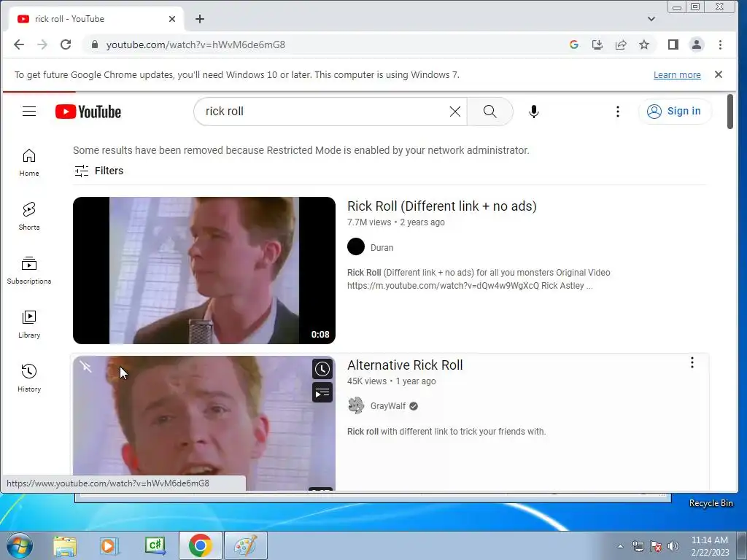Add Alternative Rick Roll to Watch later
747x560 pixels.
(x=322, y=369)
